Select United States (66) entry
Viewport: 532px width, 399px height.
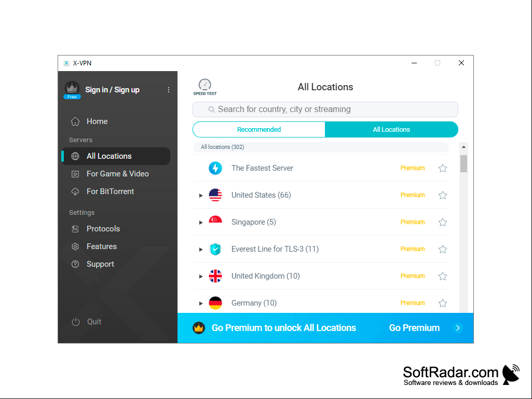tap(261, 195)
